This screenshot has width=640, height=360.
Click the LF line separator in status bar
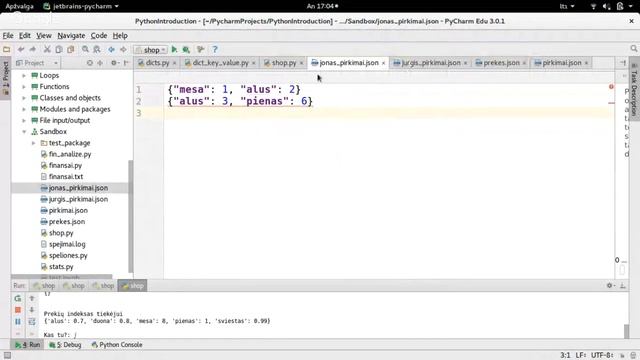(581, 356)
